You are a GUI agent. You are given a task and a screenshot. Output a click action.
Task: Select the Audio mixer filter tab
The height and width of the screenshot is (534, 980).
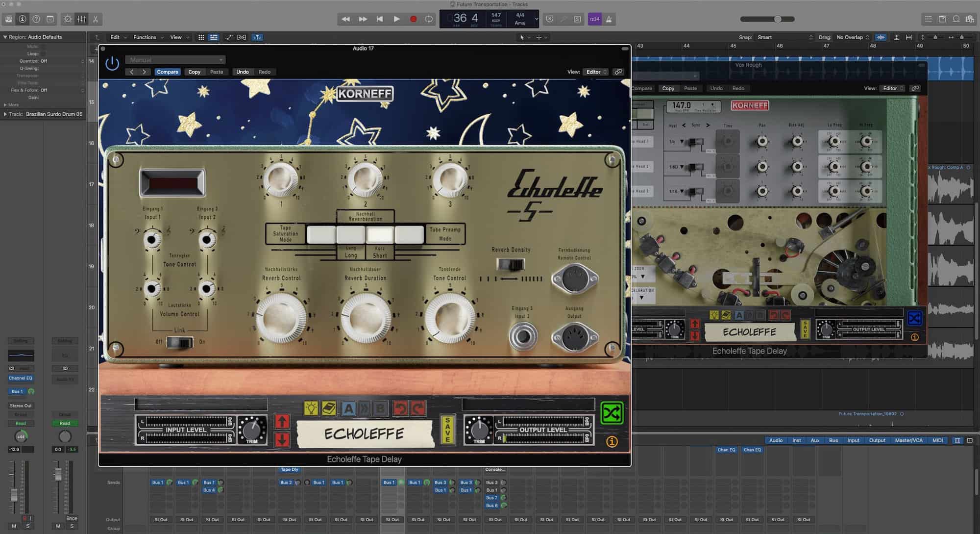pos(776,440)
